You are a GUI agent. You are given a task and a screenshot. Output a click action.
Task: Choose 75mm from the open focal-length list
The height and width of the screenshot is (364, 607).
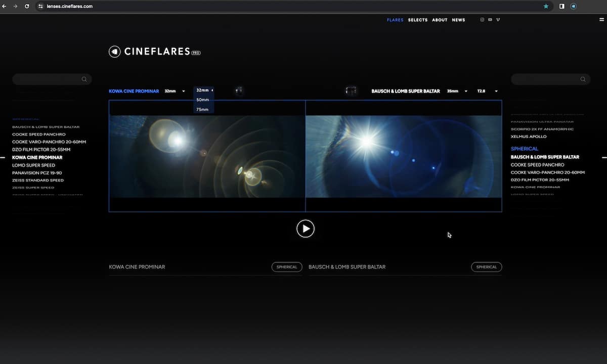pyautogui.click(x=202, y=110)
